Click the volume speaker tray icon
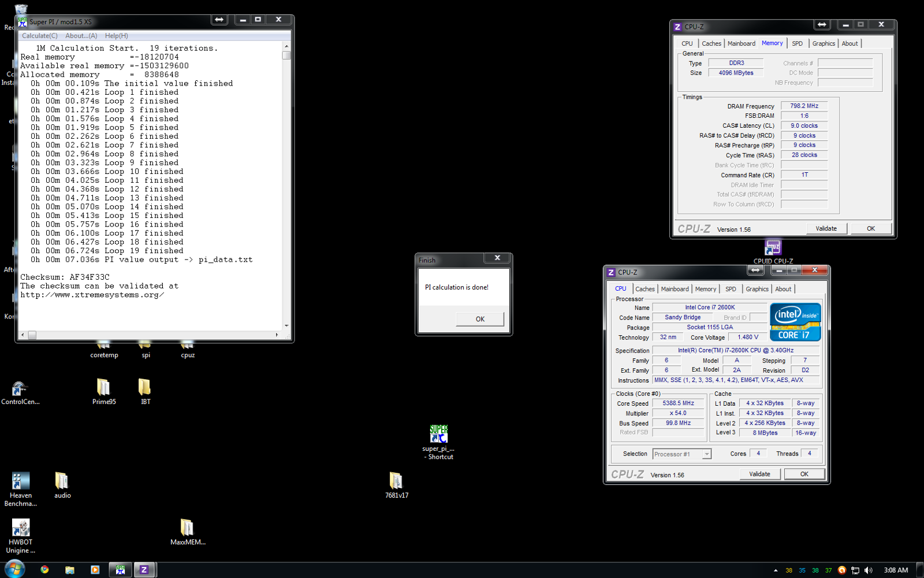This screenshot has height=578, width=924. (868, 570)
